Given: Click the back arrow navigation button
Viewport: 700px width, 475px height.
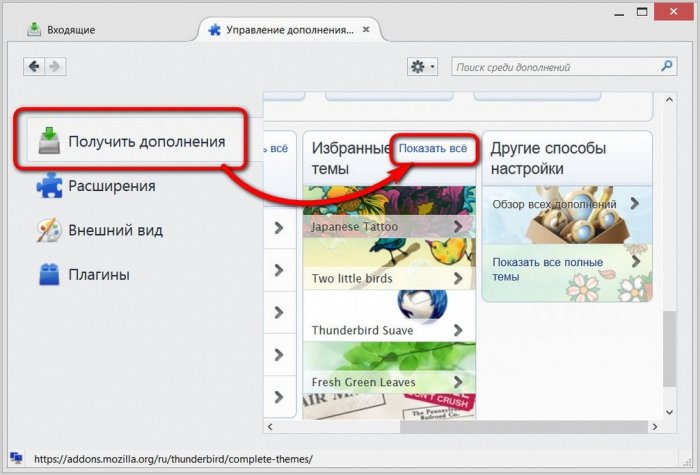Looking at the screenshot, I should pyautogui.click(x=35, y=66).
